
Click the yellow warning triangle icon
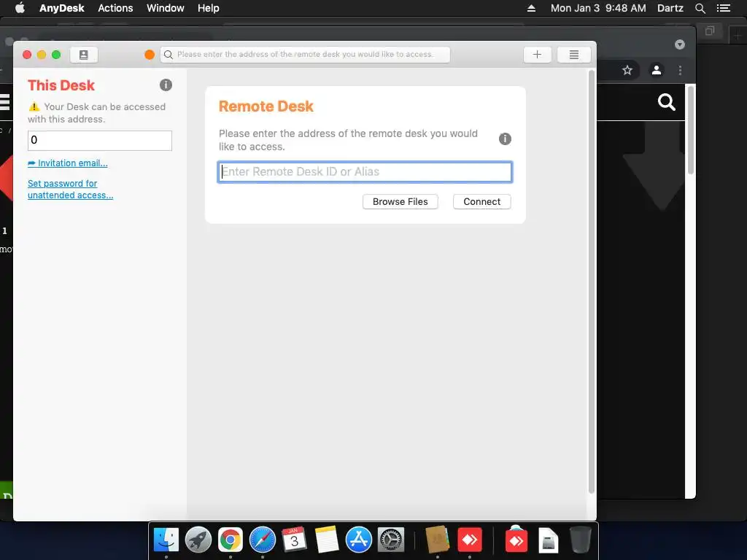(34, 106)
